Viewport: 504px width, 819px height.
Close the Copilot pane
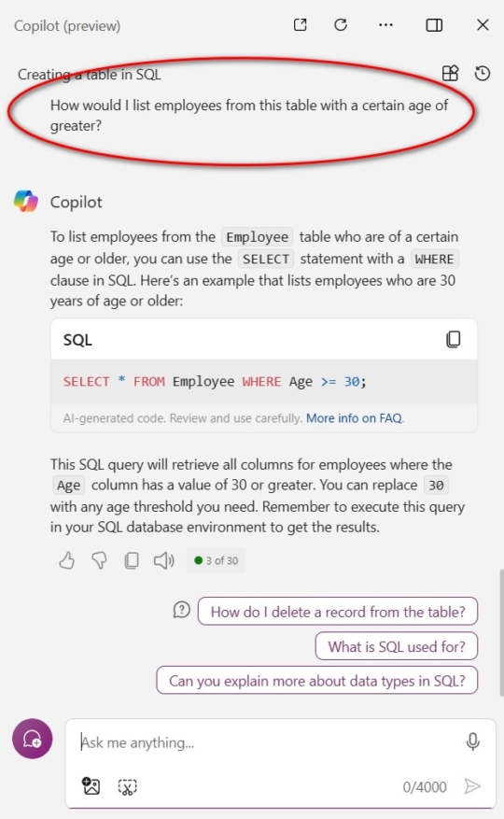click(x=483, y=24)
